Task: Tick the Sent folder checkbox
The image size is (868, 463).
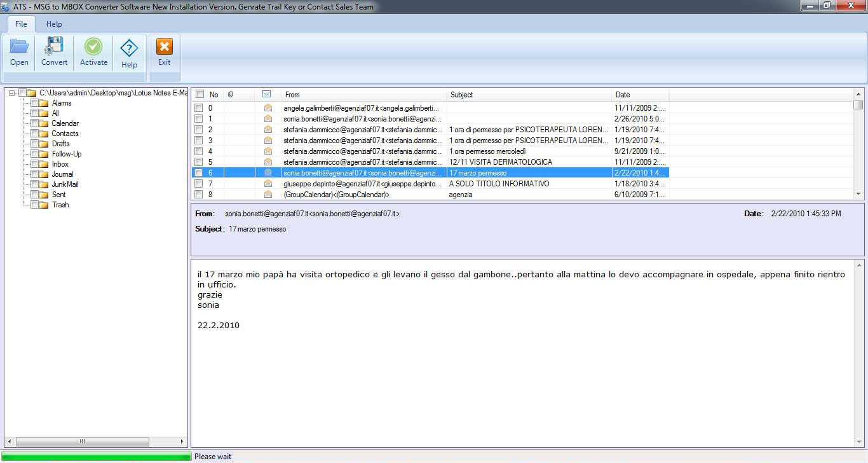Action: 34,195
